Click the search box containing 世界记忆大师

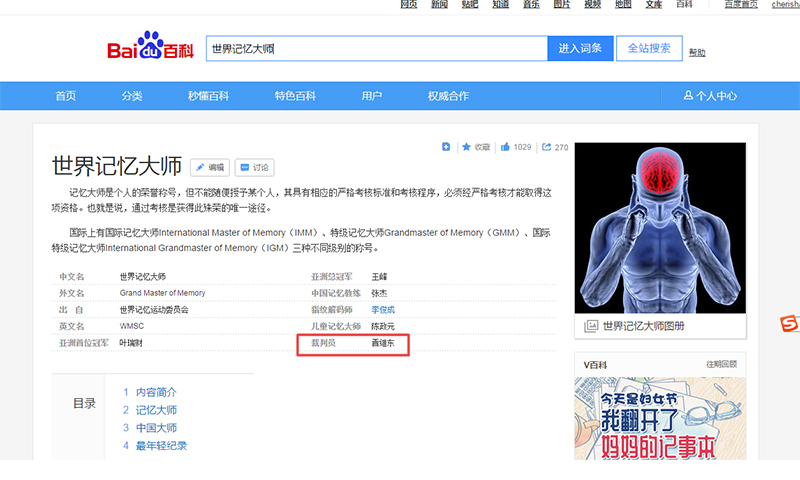coord(376,48)
